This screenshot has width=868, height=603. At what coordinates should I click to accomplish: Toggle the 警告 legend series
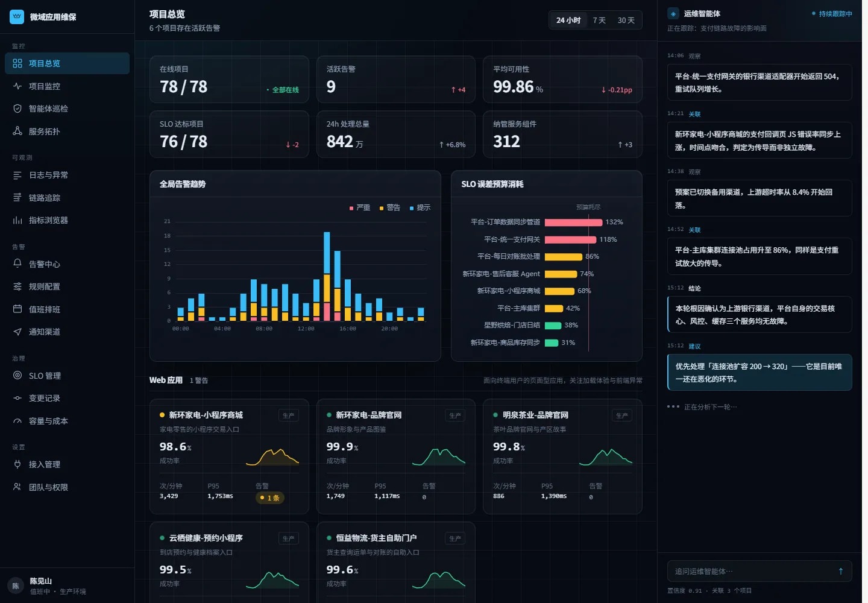[x=390, y=207]
